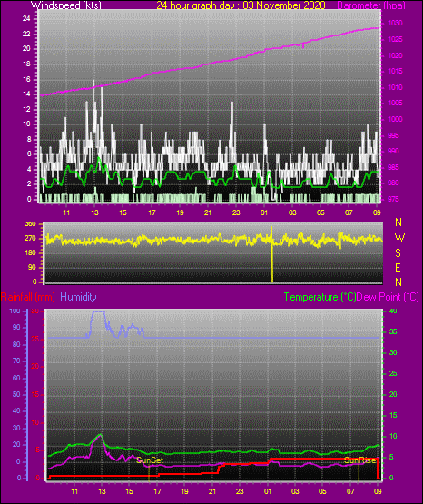The width and height of the screenshot is (423, 504).
Task: Click the "270" wind direction scale value
Action: [x=30, y=239]
